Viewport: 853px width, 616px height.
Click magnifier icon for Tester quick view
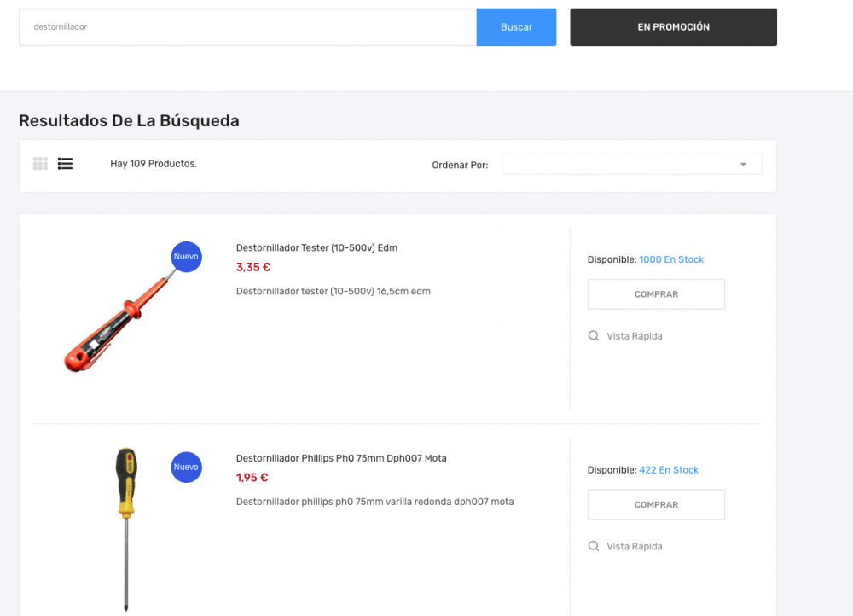594,336
